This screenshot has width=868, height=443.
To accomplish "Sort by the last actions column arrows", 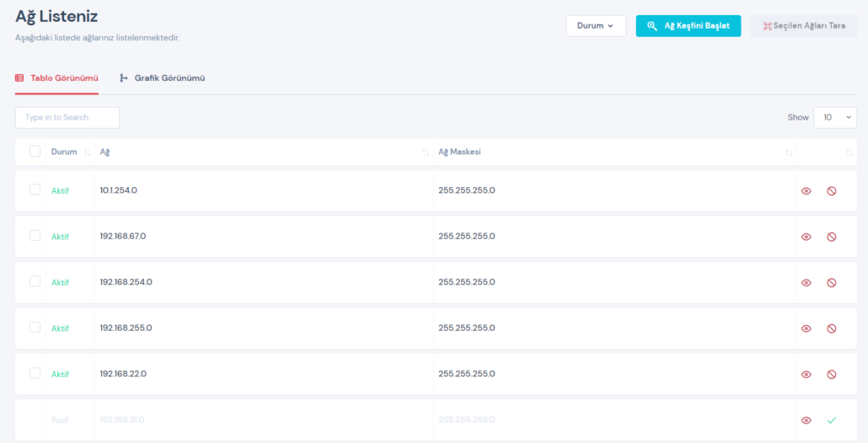I will click(x=849, y=152).
